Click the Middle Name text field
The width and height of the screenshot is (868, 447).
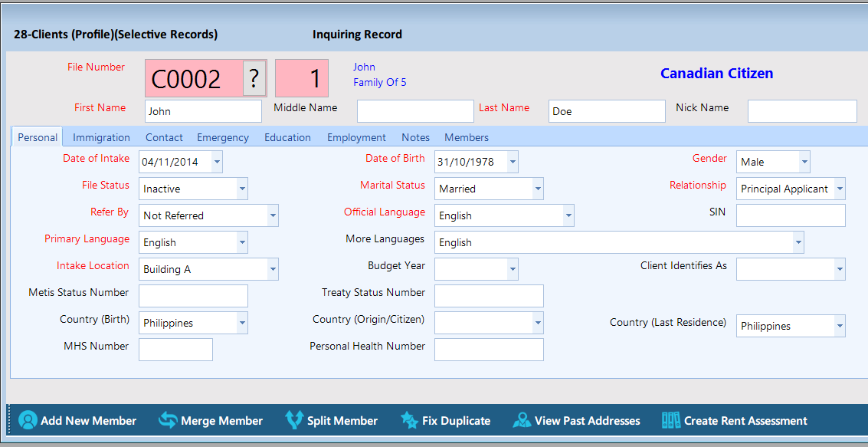pos(415,111)
